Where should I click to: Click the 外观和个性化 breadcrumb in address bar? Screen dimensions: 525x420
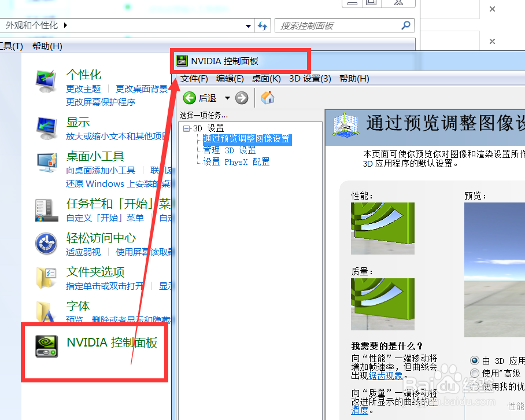[32, 25]
